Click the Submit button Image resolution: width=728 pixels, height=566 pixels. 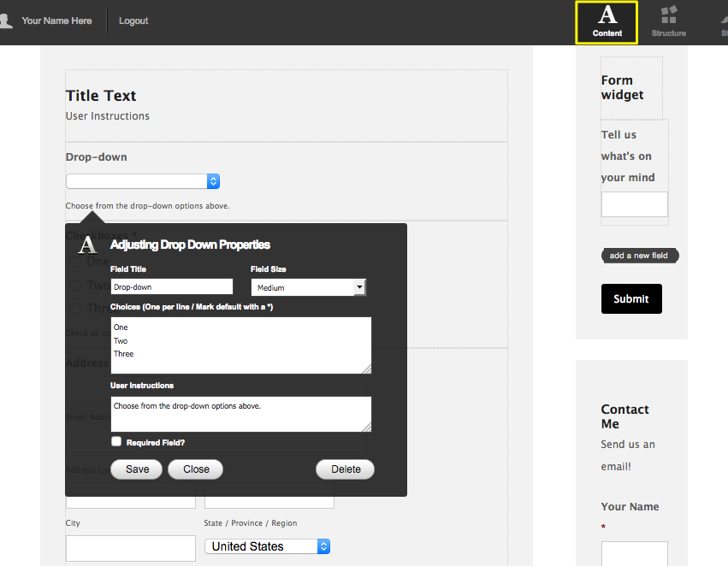[631, 298]
